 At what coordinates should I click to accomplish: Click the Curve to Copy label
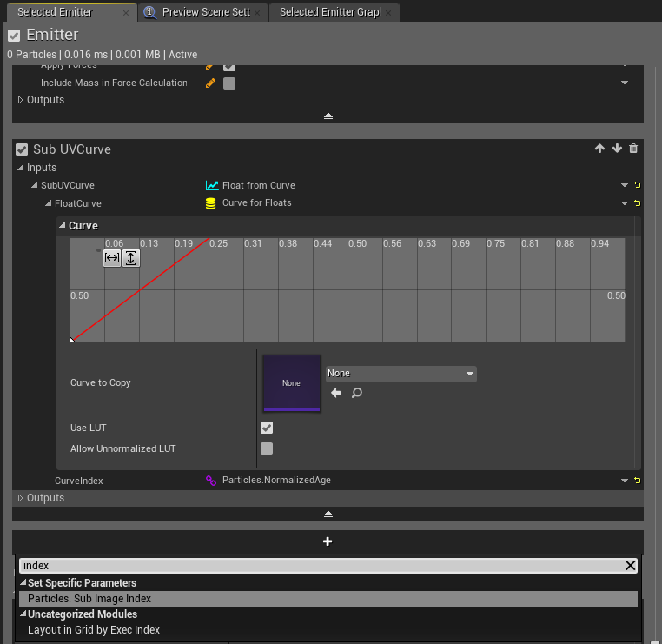101,382
